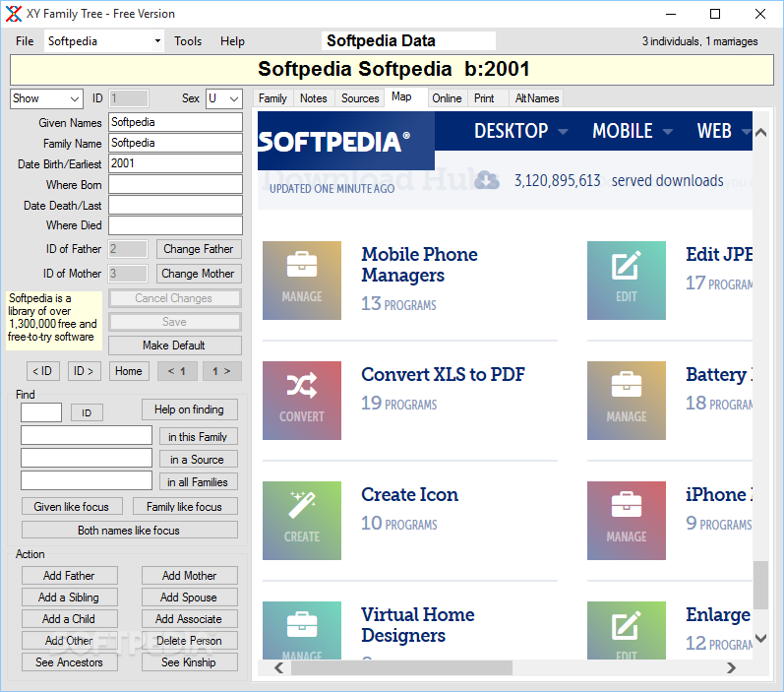Open the Show dropdown

(x=46, y=98)
